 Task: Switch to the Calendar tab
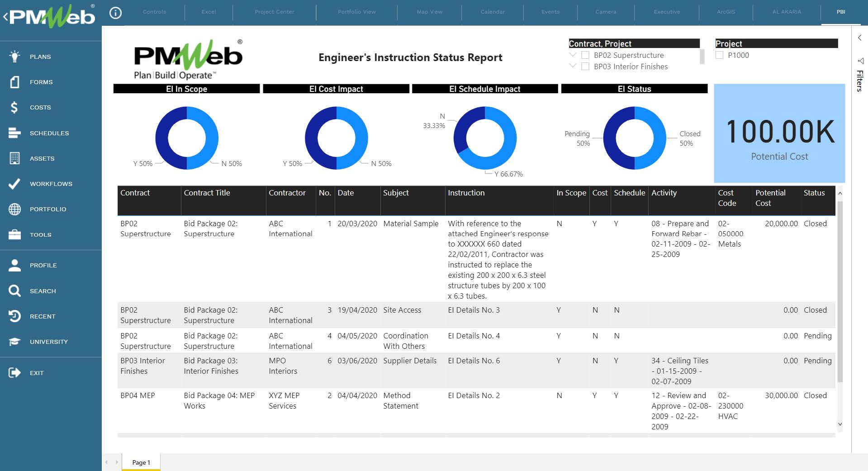(493, 12)
